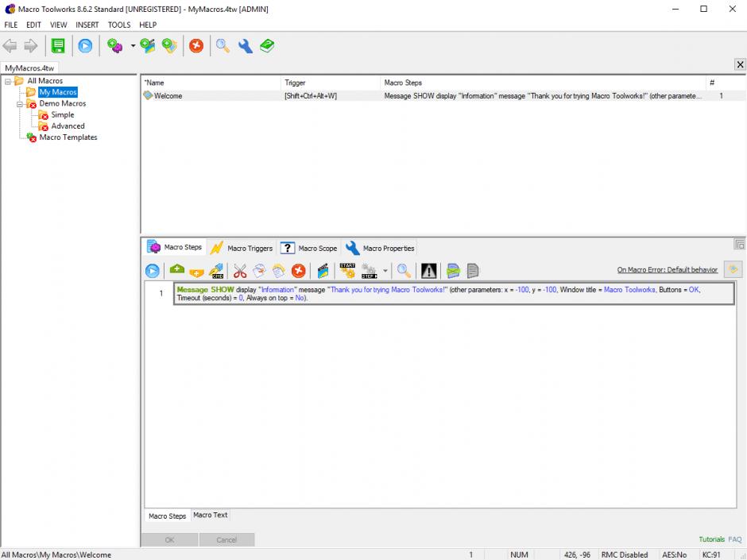Open the HELP menu
This screenshot has width=747, height=560.
click(x=148, y=25)
